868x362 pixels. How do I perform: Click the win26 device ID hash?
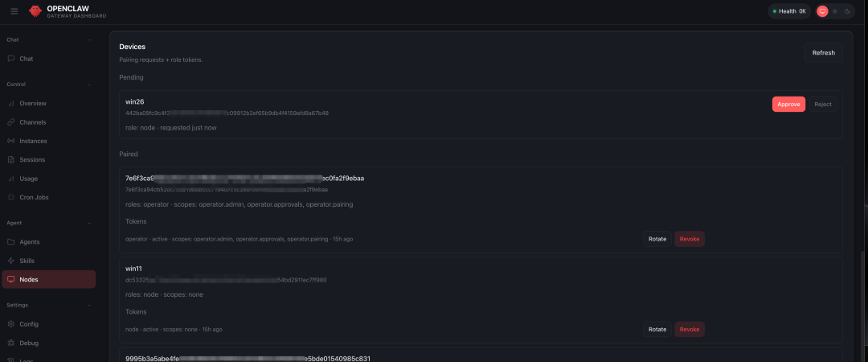(x=227, y=113)
